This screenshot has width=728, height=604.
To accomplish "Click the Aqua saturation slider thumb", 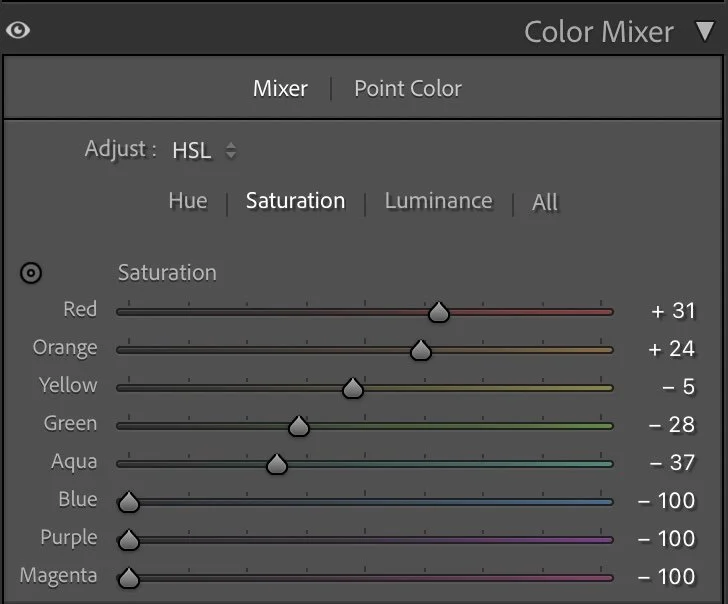I will click(277, 464).
